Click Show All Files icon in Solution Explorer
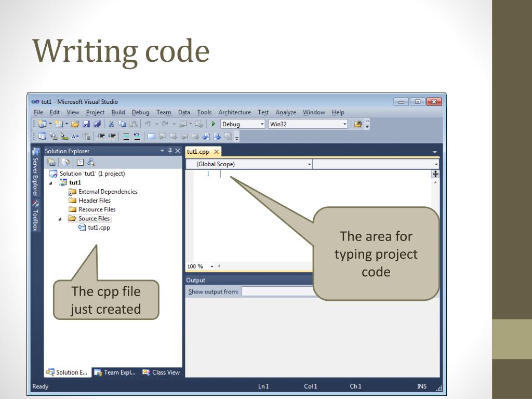This screenshot has width=532, height=399. [x=66, y=163]
